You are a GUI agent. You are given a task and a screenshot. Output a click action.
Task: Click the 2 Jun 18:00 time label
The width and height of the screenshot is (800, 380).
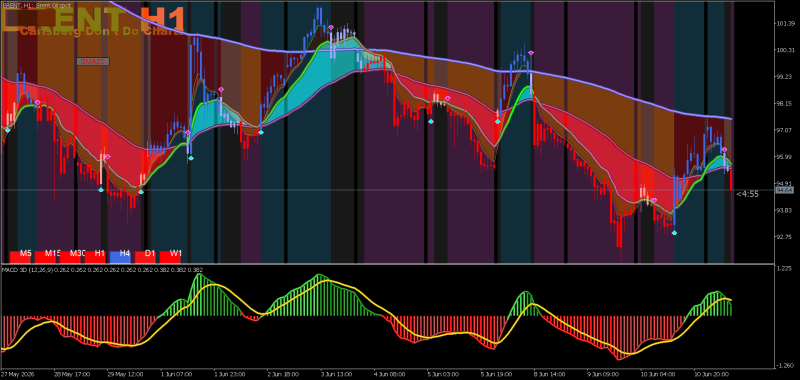coord(282,374)
